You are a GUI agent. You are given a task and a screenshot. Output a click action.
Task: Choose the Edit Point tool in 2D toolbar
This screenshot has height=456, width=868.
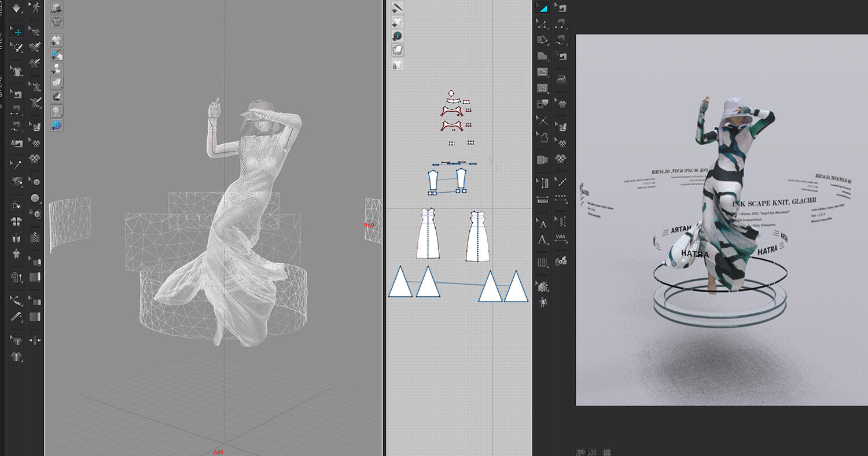click(542, 25)
